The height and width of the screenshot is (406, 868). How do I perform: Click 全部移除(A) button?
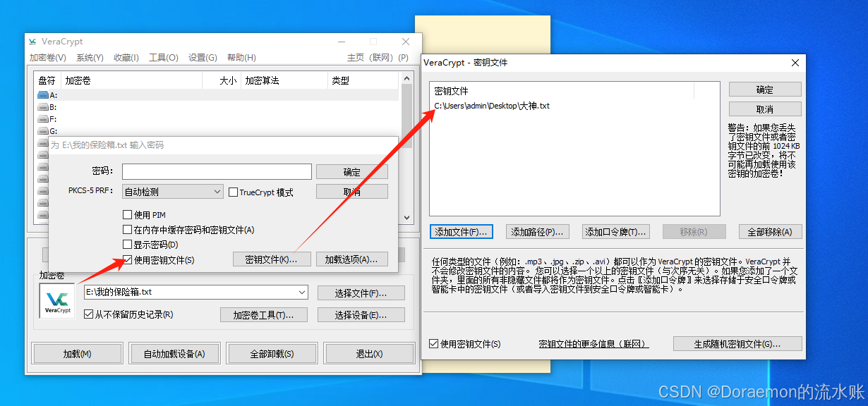coord(770,232)
